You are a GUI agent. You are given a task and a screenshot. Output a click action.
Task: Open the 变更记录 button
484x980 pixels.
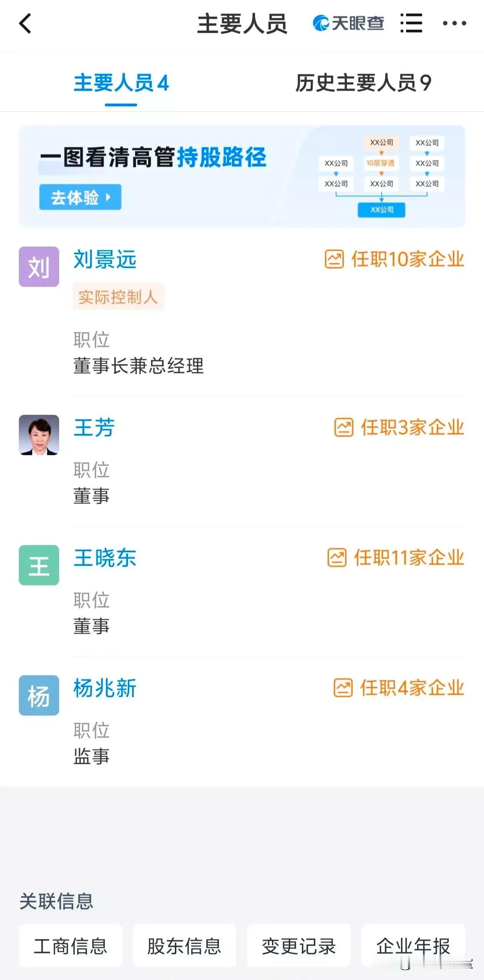(x=299, y=946)
